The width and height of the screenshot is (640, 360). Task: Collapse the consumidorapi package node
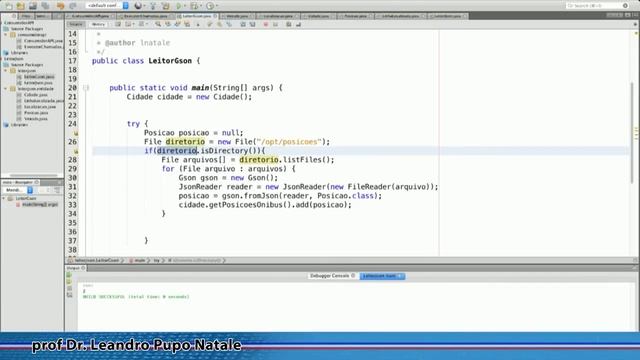click(x=6, y=35)
